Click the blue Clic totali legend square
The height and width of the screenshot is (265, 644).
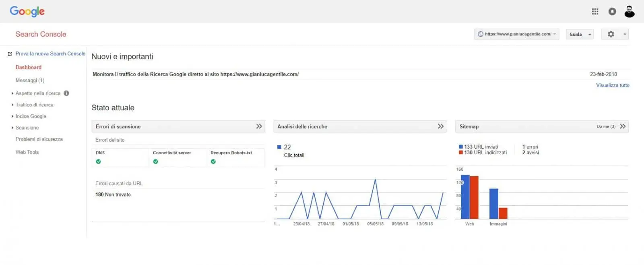point(279,147)
